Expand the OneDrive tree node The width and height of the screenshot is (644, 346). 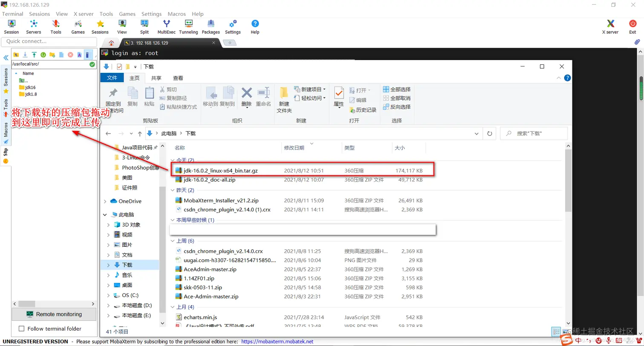point(105,201)
